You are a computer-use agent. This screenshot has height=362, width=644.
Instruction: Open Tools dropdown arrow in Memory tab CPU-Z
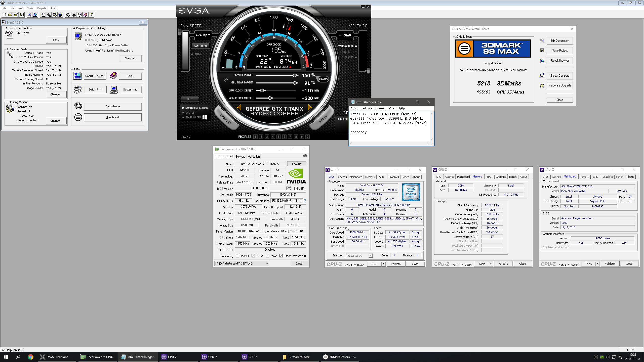491,264
